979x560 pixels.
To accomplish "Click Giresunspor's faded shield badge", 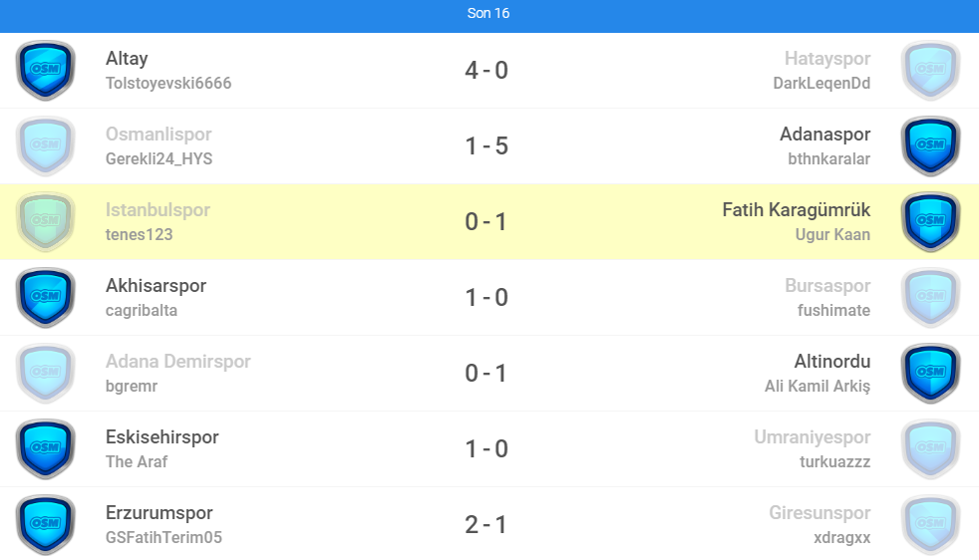I will (x=930, y=524).
